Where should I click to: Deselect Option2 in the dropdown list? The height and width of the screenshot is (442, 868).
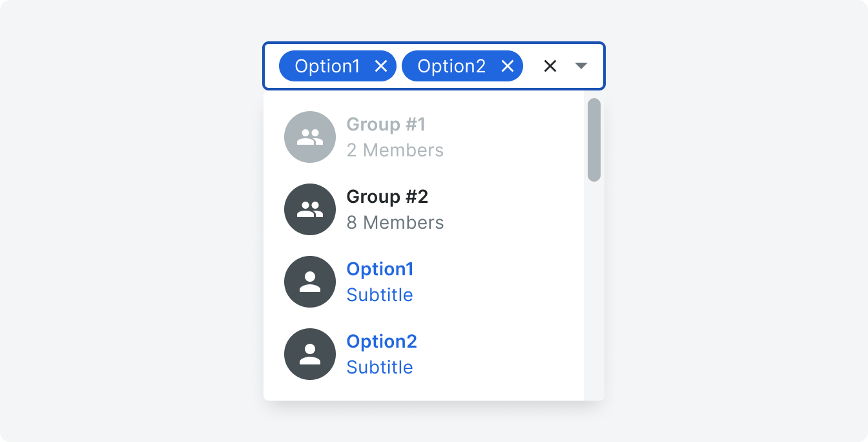424,354
